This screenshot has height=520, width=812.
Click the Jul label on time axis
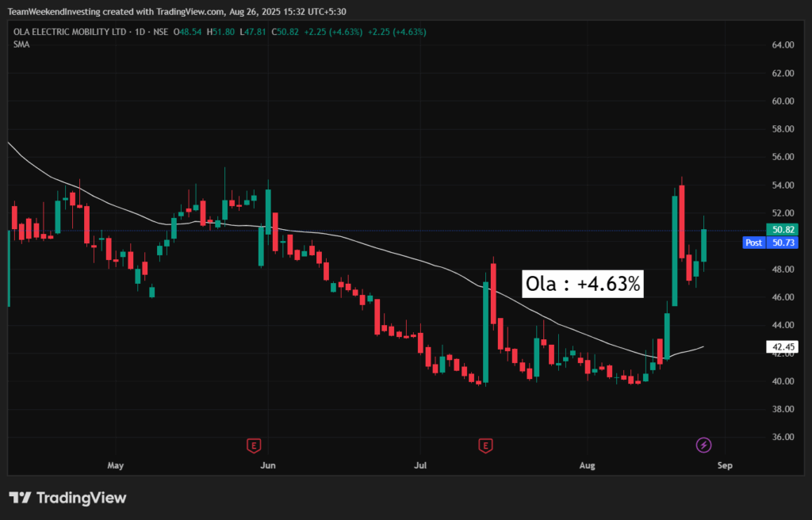(420, 465)
